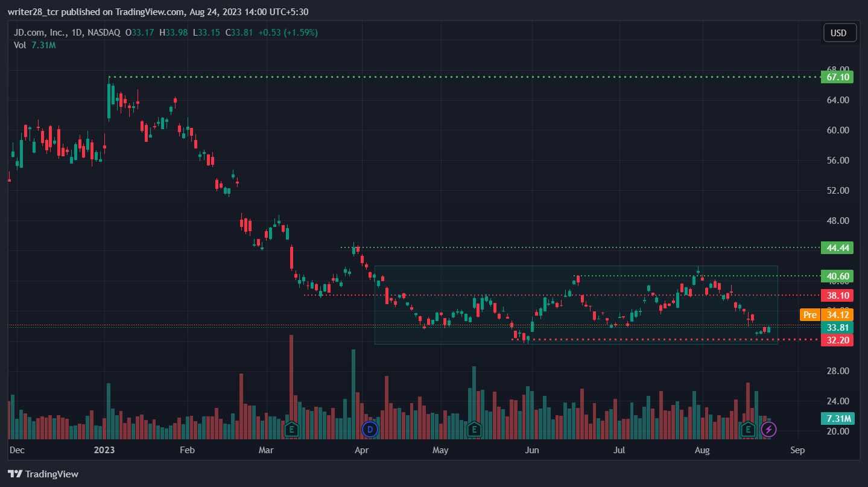Click the 52.00 price axis label
The image size is (868, 487).
[839, 190]
